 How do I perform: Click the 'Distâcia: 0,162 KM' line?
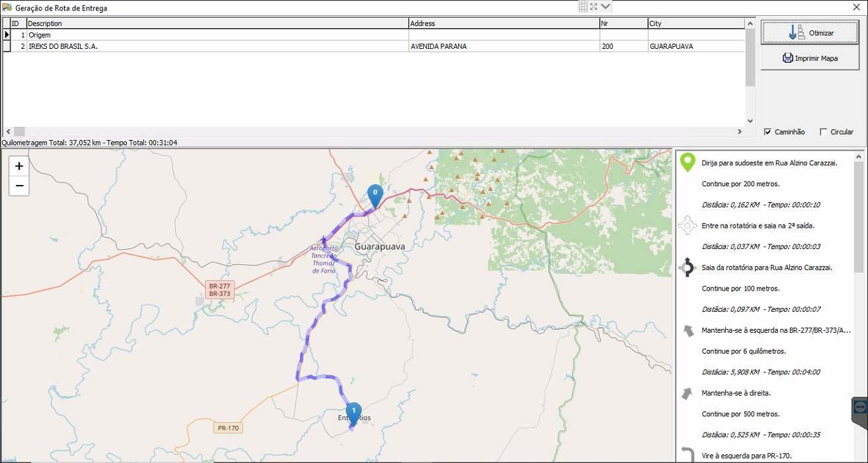761,205
